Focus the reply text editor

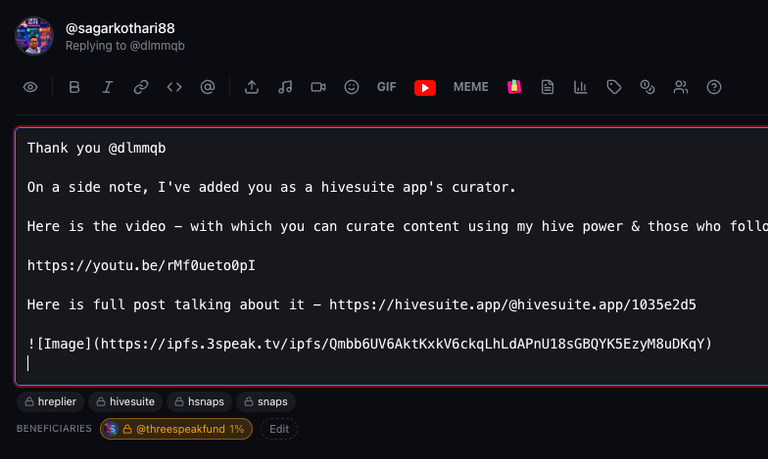click(x=392, y=256)
